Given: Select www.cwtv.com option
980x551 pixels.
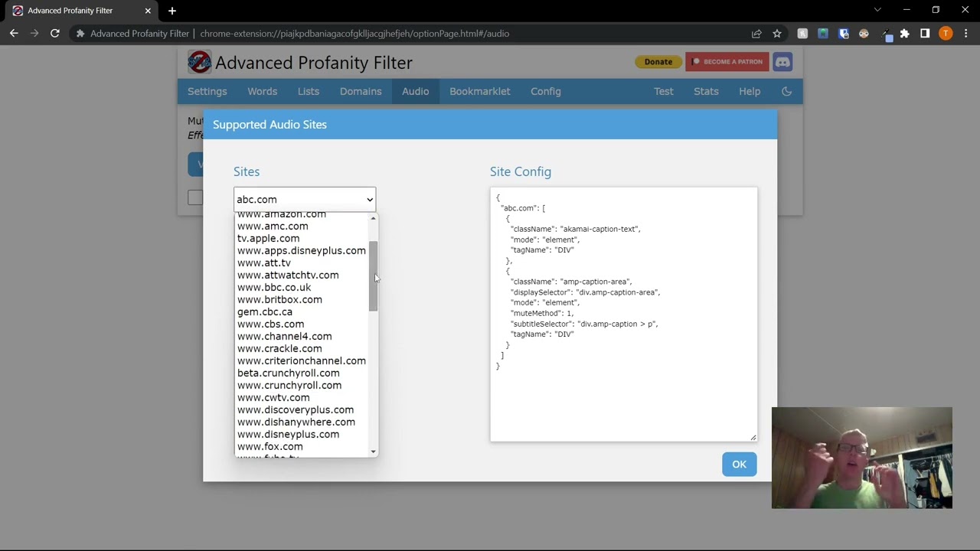Looking at the screenshot, I should [x=302, y=398].
